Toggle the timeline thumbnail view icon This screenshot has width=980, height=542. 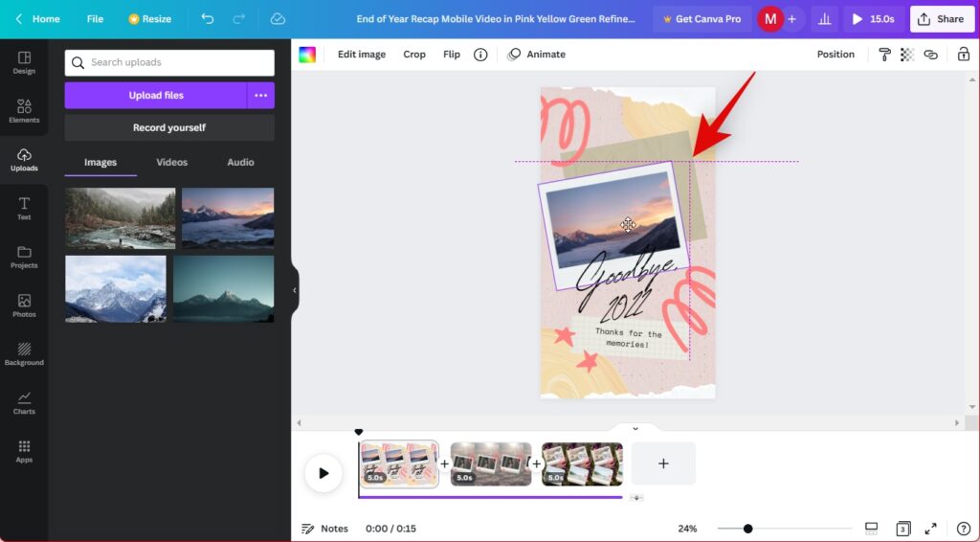click(x=871, y=529)
